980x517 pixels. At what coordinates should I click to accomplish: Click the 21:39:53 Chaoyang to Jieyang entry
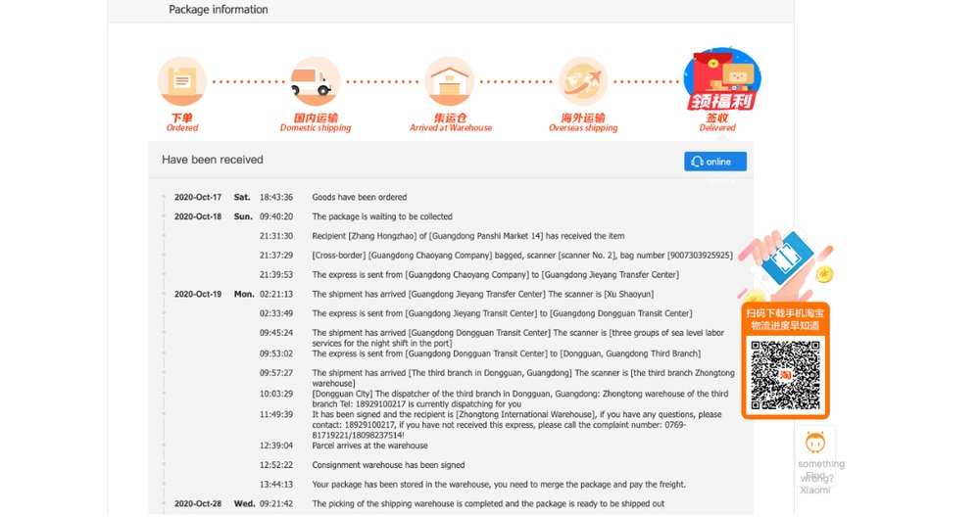pos(496,275)
